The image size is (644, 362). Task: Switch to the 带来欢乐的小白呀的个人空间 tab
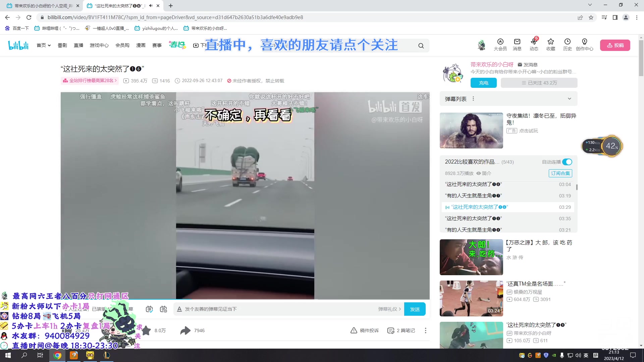42,6
